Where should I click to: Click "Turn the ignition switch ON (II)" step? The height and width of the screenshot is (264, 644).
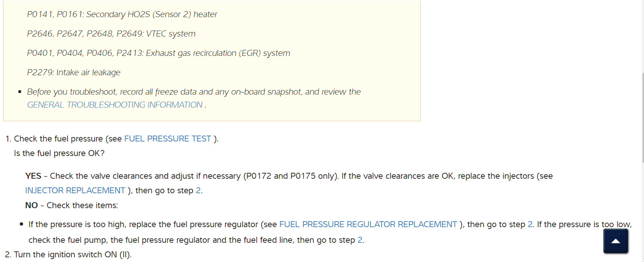(x=73, y=255)
